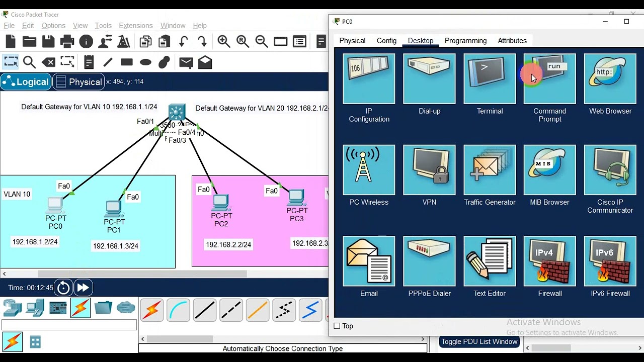Screen dimensions: 644x362
Task: Select the Connections category lightning icon
Action: [x=80, y=308]
